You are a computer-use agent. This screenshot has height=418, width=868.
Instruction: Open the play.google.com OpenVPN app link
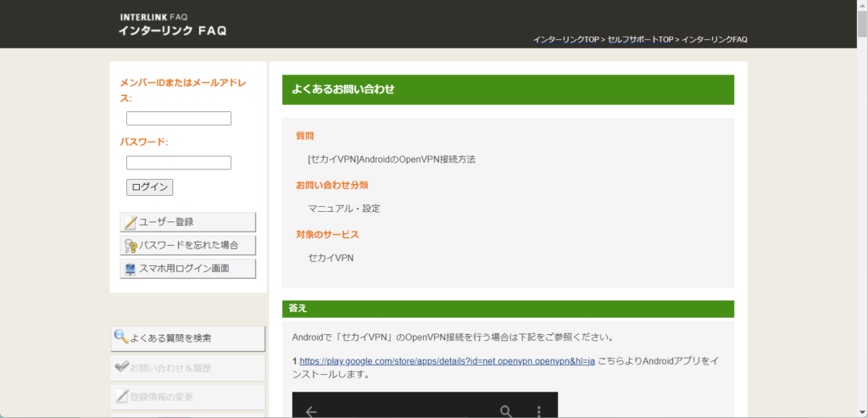coord(448,361)
